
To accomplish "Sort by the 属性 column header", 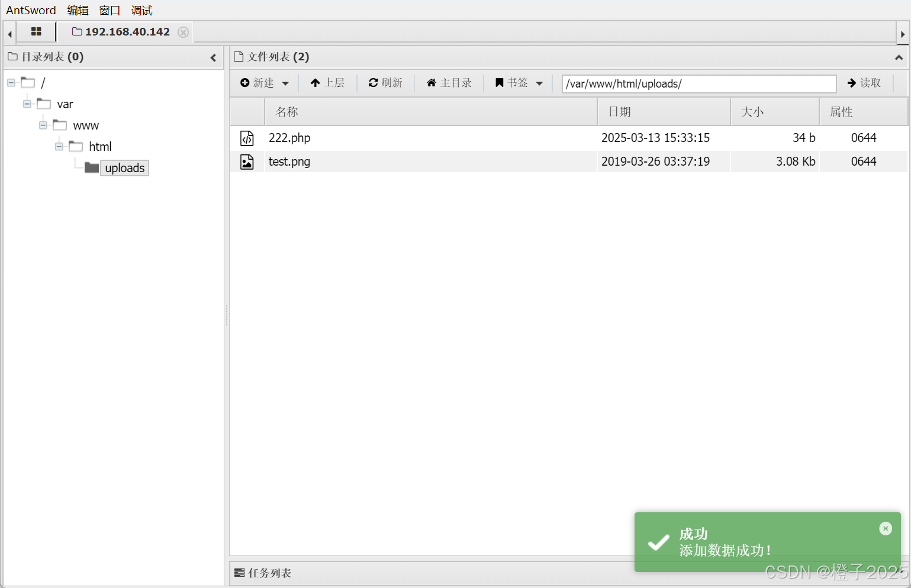I will [x=864, y=112].
